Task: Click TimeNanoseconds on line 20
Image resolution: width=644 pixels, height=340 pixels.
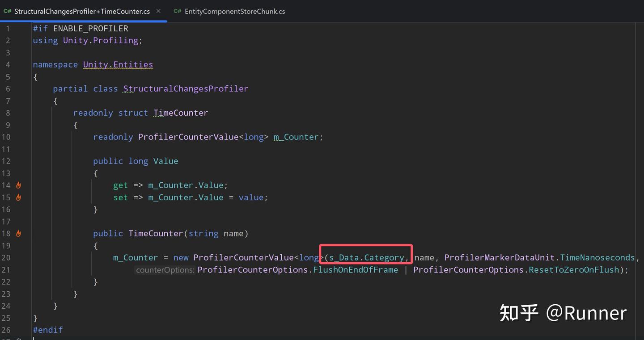Action: tap(597, 257)
